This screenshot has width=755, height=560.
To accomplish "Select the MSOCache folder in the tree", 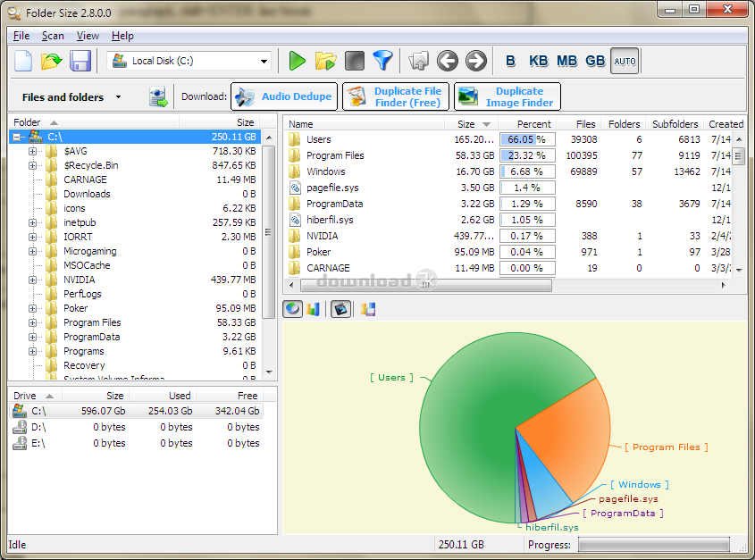I will click(x=87, y=265).
